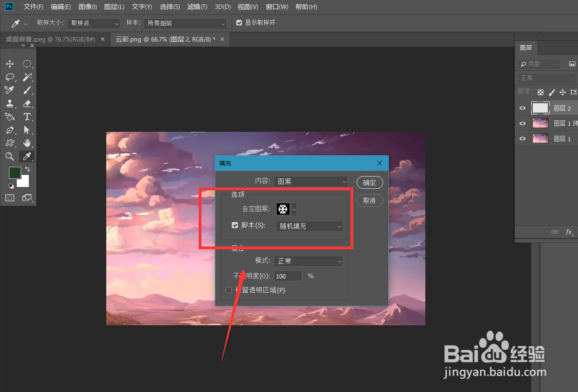Link layers icon in Layers panel

point(555,232)
